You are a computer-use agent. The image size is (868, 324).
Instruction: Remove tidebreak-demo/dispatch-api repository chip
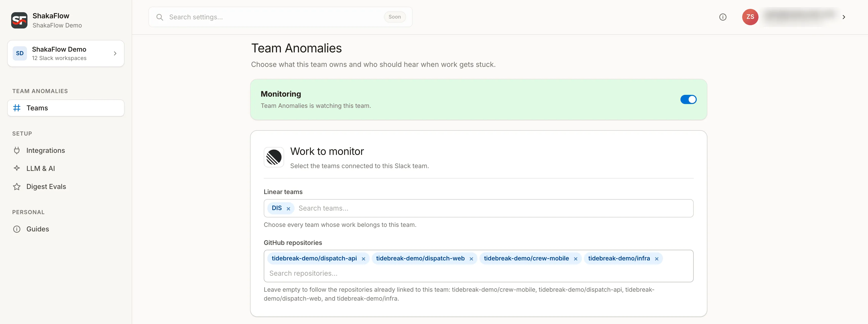pyautogui.click(x=363, y=259)
